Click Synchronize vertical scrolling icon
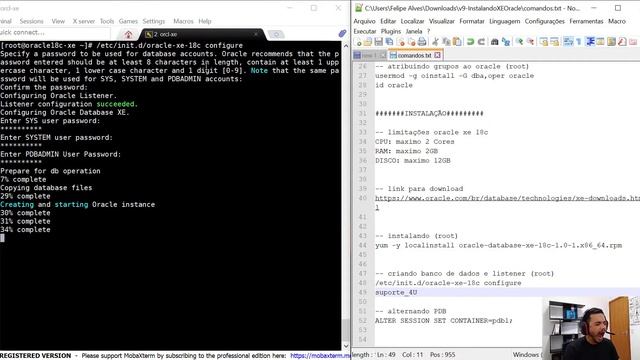The image size is (640, 360). pyautogui.click(x=544, y=42)
